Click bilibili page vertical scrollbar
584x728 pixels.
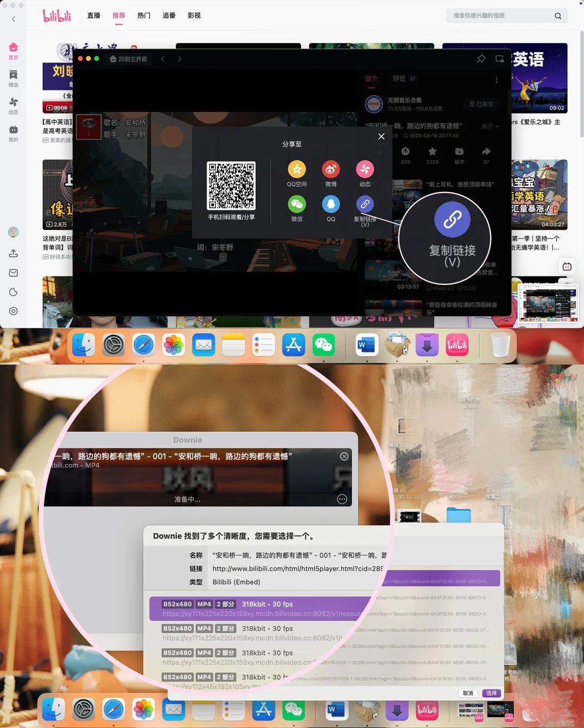pyautogui.click(x=582, y=84)
